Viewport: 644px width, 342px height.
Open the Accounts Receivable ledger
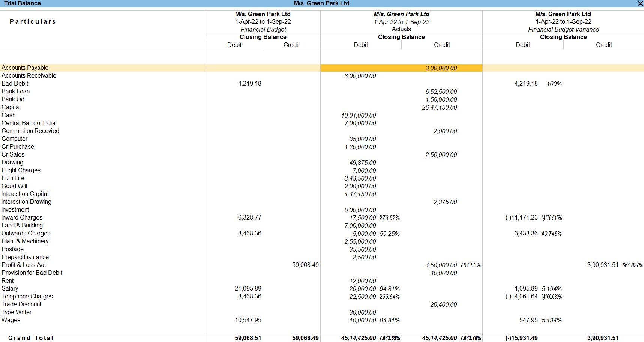(x=29, y=76)
